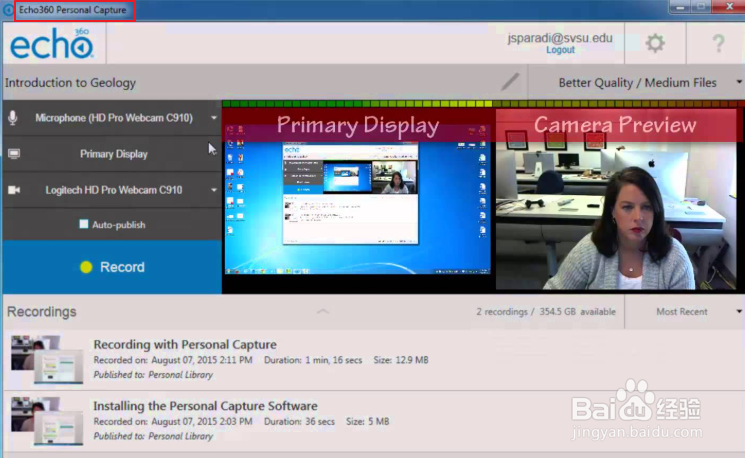Collapse the Recordings panel with the chevron
This screenshot has width=745, height=458.
click(x=323, y=311)
